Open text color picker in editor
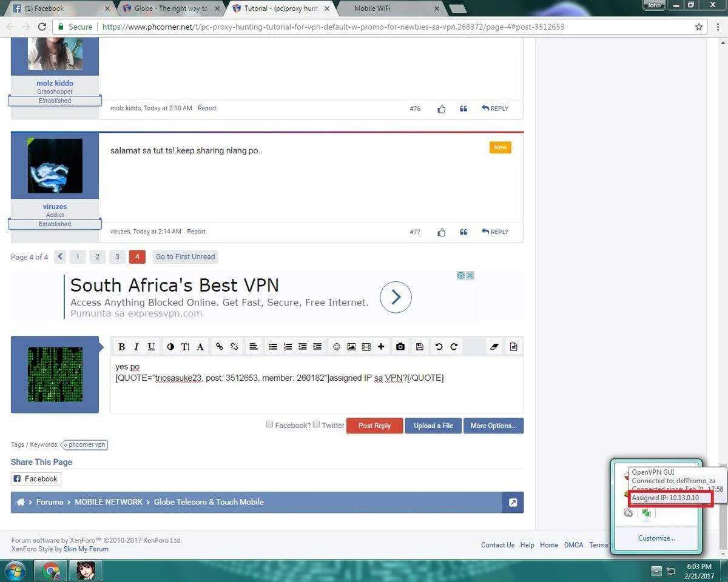 (170, 347)
